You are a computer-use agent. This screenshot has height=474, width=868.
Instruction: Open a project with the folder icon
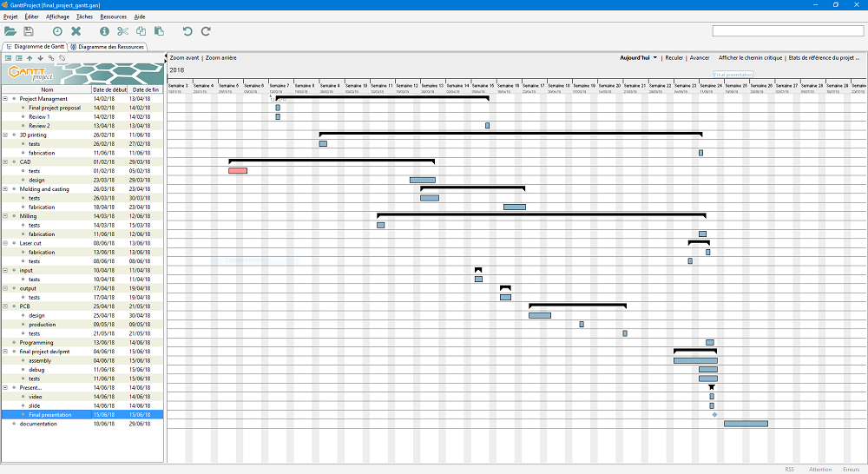pos(10,31)
